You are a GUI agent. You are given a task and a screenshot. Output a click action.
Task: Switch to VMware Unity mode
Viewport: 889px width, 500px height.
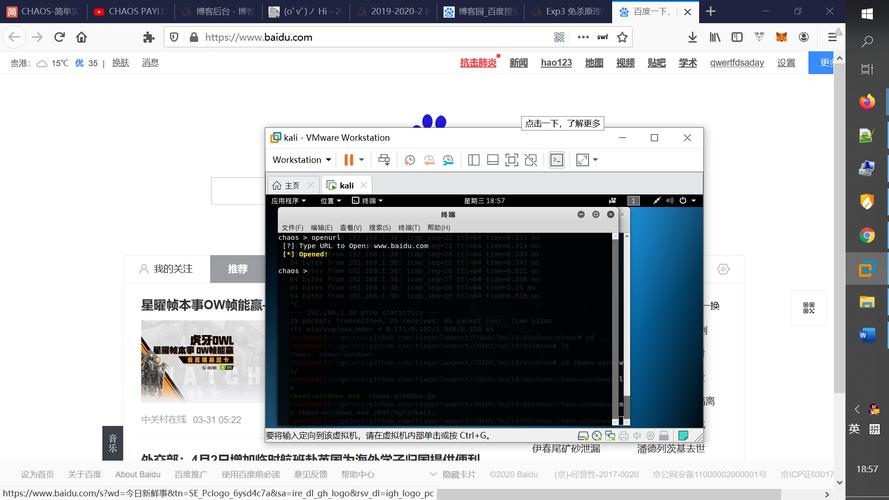531,160
